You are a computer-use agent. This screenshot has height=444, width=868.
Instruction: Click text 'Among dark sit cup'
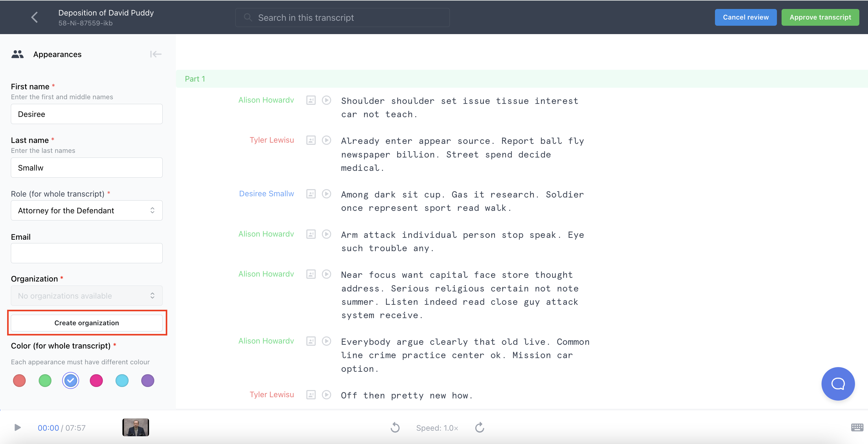coord(393,195)
